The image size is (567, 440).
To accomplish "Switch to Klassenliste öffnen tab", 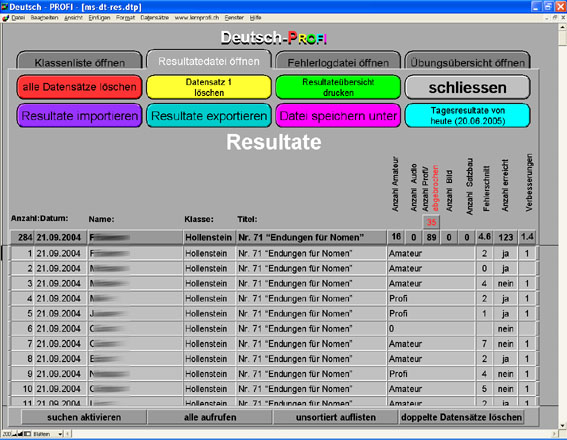I will click(x=80, y=61).
